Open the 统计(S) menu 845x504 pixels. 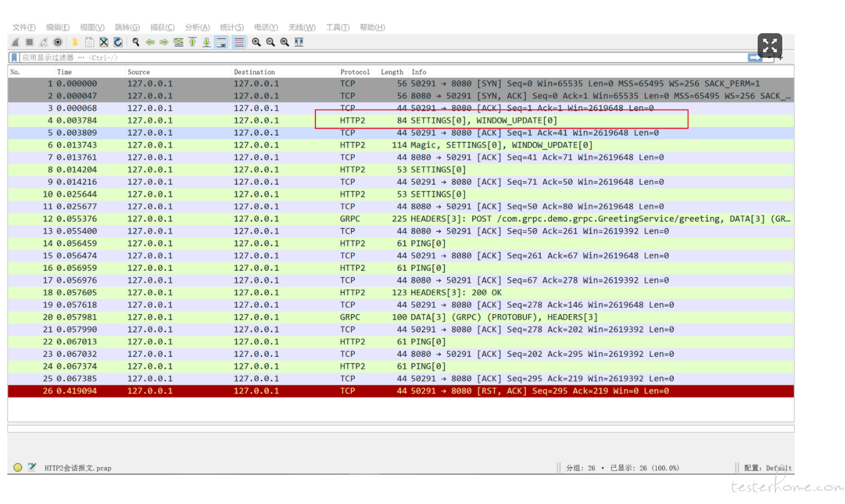232,27
